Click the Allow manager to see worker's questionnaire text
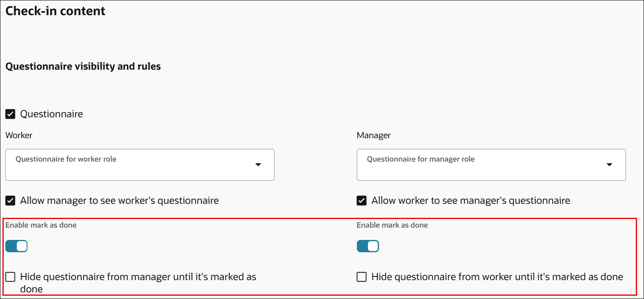This screenshot has height=299, width=644. [119, 201]
